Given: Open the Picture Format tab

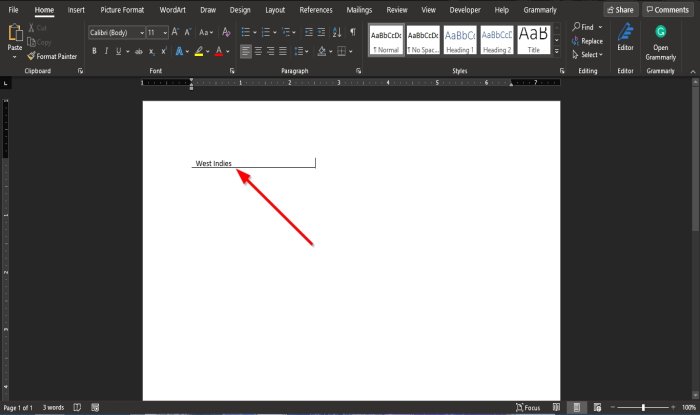Looking at the screenshot, I should 122,9.
